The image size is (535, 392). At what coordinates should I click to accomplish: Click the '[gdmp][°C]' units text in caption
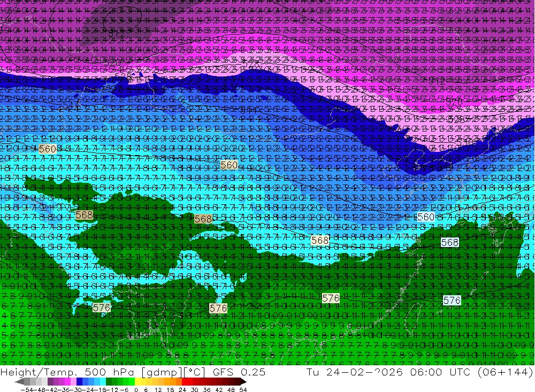pos(173,372)
